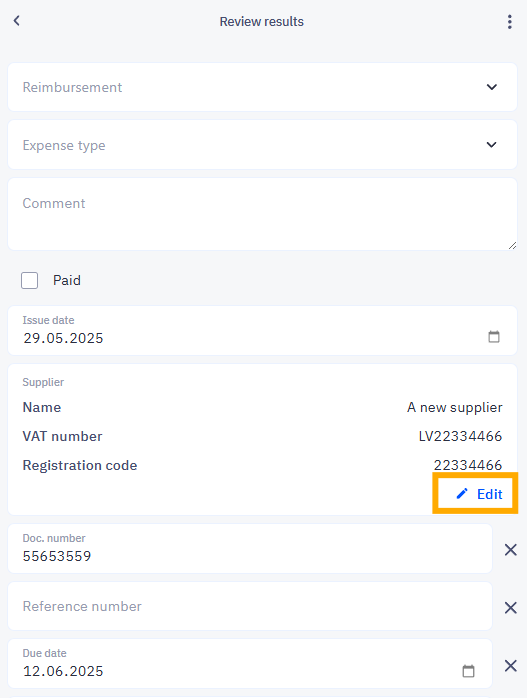Focus the Comment text area

[x=262, y=214]
